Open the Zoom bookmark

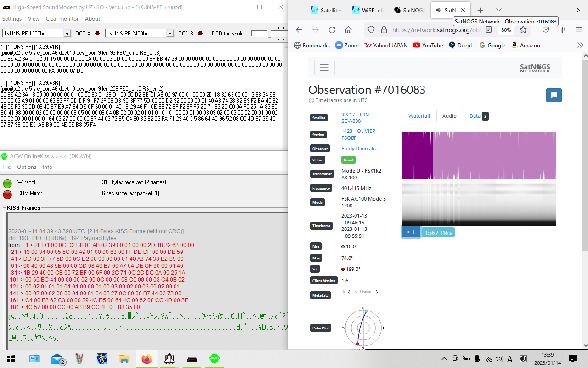click(347, 45)
